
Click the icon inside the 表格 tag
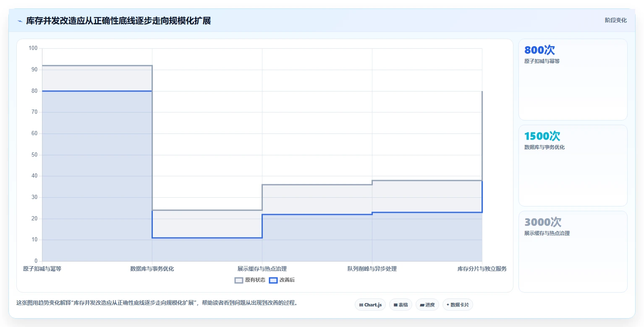pyautogui.click(x=395, y=305)
